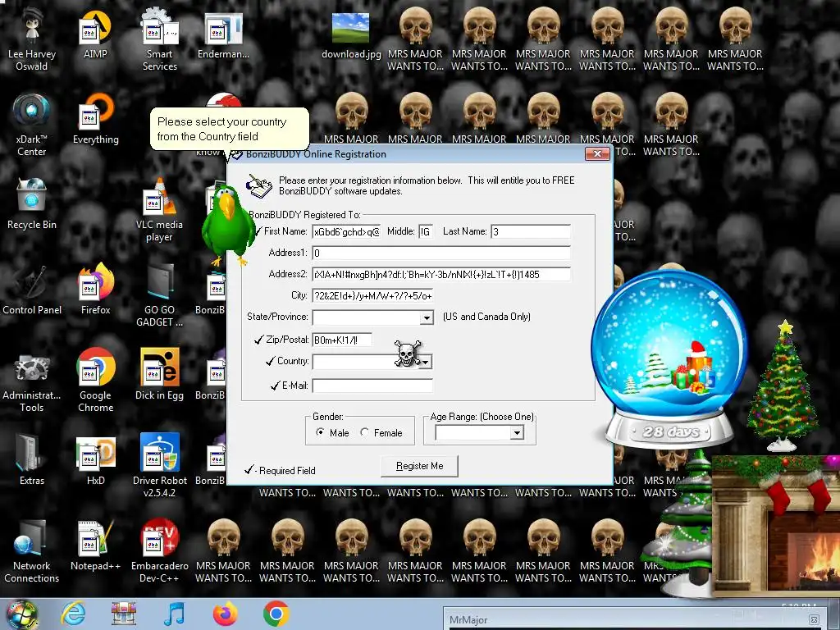The image size is (840, 630).
Task: Click the blue music note taskbar icon
Action: pyautogui.click(x=175, y=614)
